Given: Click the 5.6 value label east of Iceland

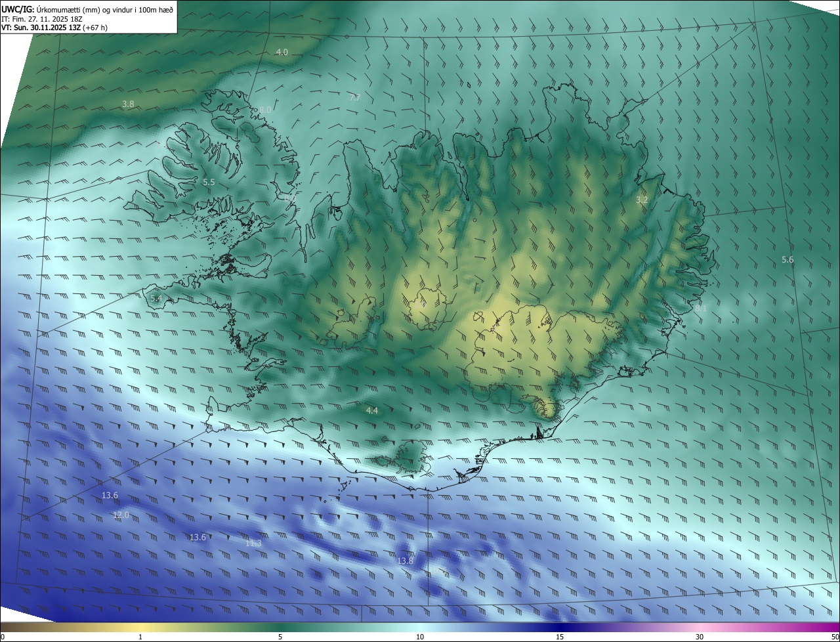Looking at the screenshot, I should point(787,260).
